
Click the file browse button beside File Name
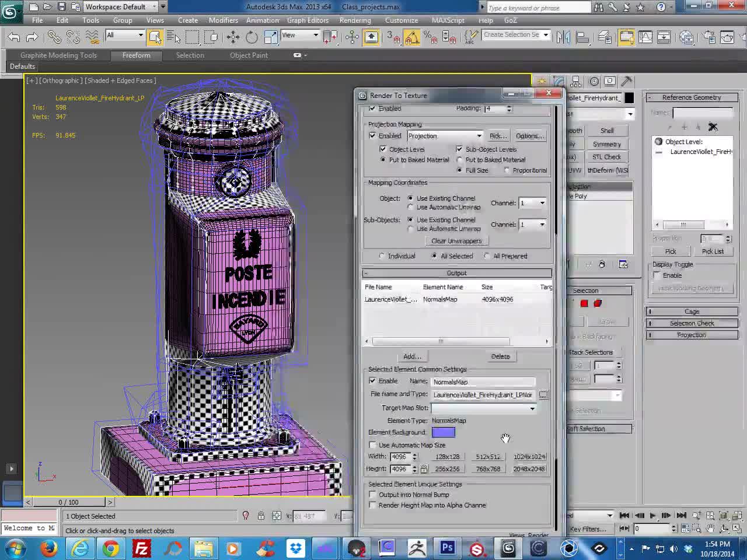tap(543, 395)
